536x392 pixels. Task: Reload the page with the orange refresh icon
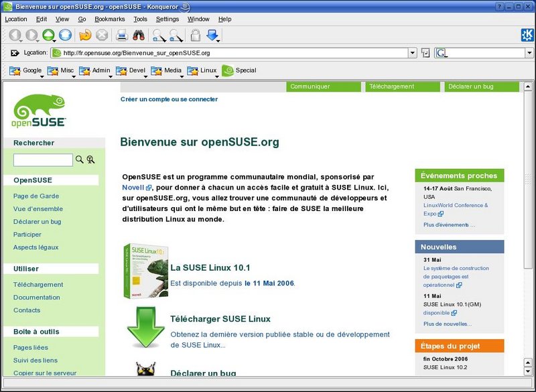[x=85, y=35]
